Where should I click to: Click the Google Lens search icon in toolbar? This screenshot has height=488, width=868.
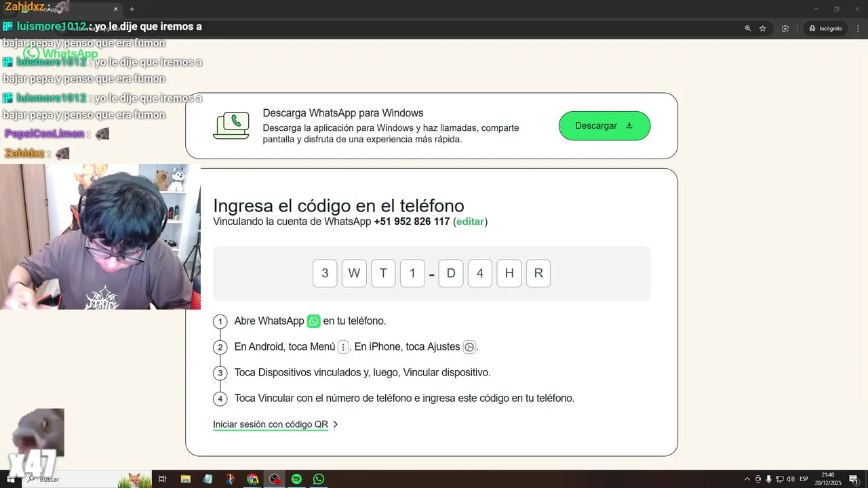click(785, 28)
